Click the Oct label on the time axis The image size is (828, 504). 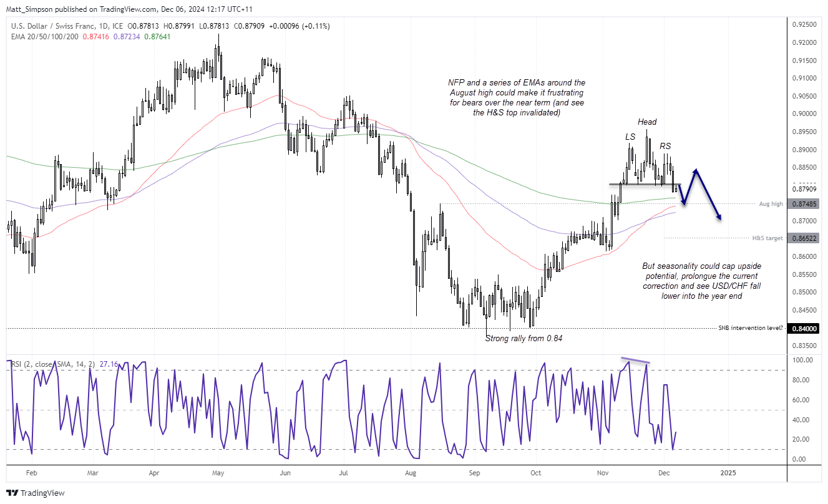(x=537, y=473)
